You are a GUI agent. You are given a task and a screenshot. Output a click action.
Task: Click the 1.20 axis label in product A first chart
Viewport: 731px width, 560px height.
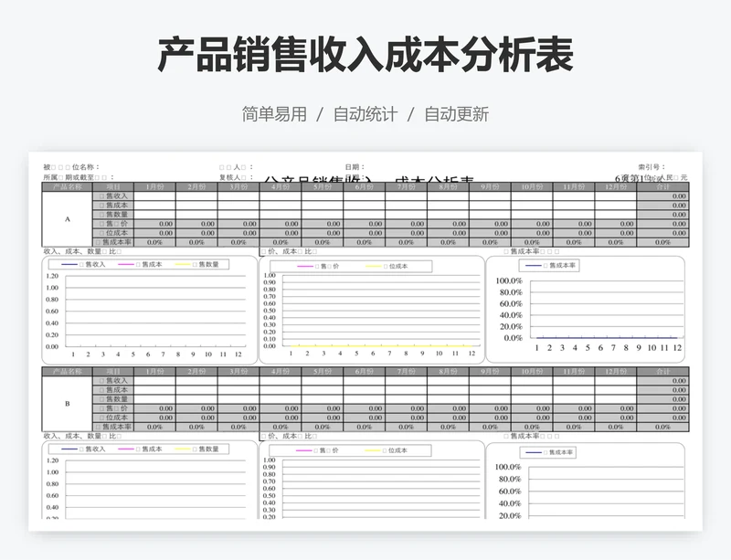tap(52, 276)
